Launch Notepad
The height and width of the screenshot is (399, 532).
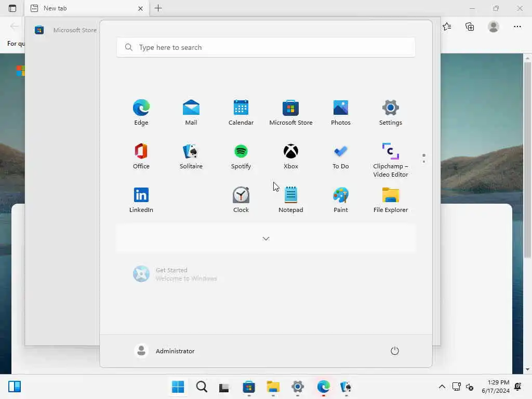(291, 199)
